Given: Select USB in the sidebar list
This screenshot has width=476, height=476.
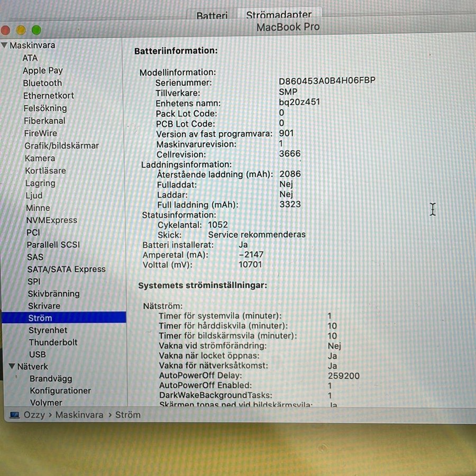Looking at the screenshot, I should (37, 354).
